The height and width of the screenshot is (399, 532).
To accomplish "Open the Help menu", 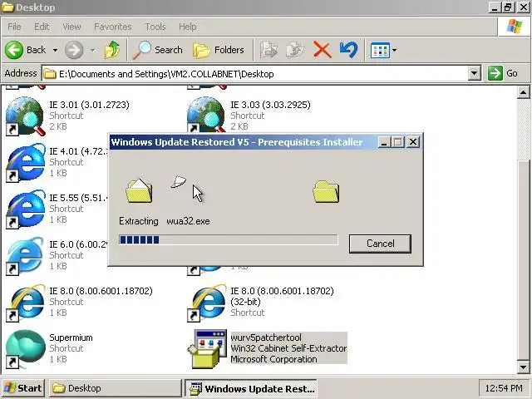I will tap(188, 27).
